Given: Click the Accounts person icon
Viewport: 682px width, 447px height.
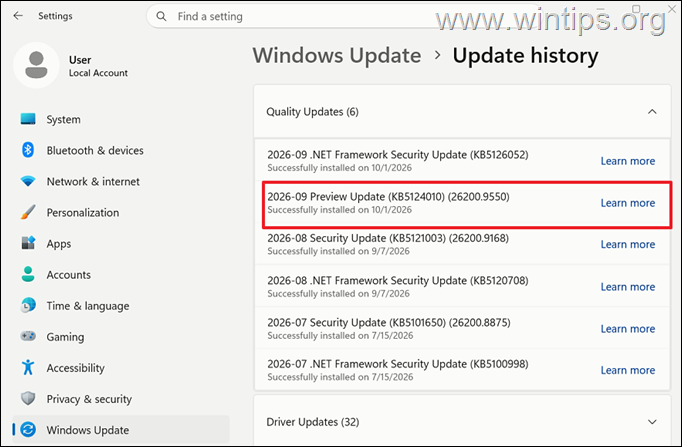Looking at the screenshot, I should [28, 274].
